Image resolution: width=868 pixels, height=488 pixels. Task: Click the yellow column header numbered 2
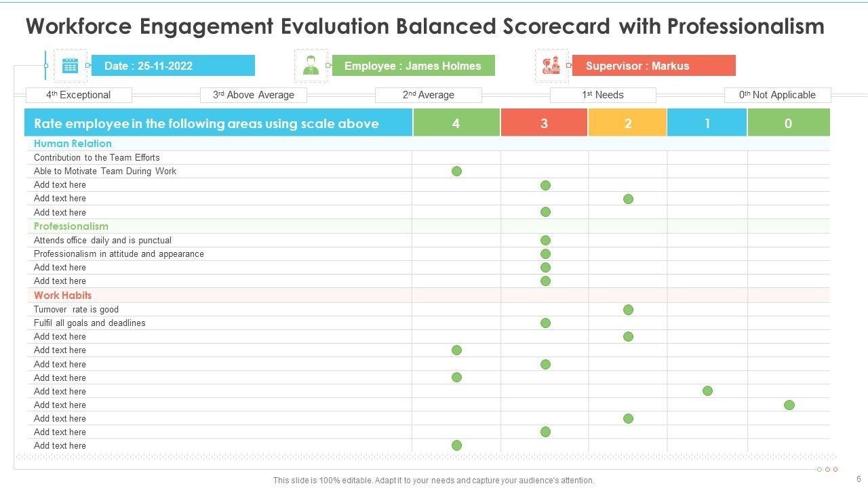tap(628, 123)
